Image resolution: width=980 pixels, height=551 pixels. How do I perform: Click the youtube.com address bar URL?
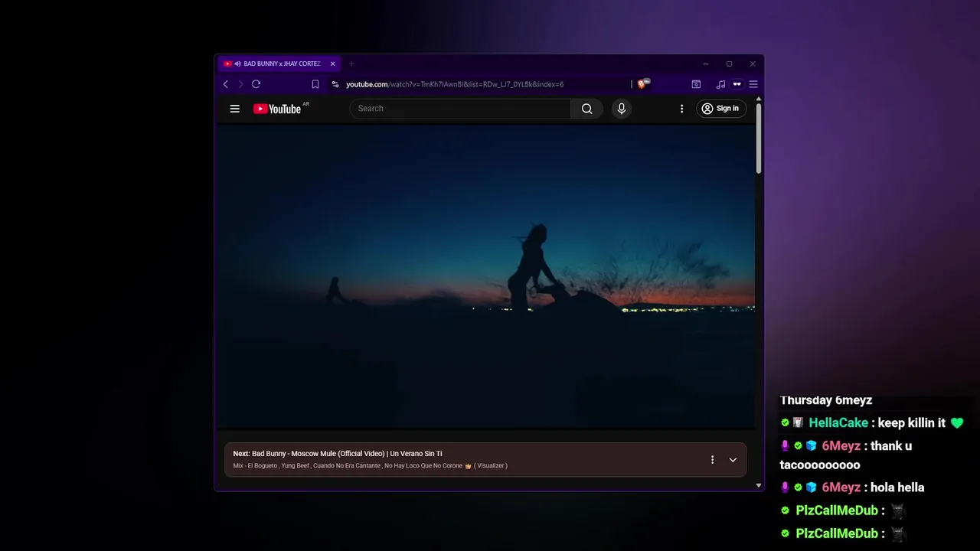click(x=455, y=84)
